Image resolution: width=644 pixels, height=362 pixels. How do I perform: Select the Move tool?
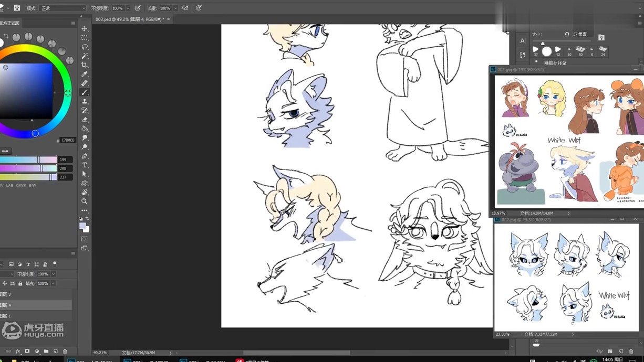click(x=85, y=29)
